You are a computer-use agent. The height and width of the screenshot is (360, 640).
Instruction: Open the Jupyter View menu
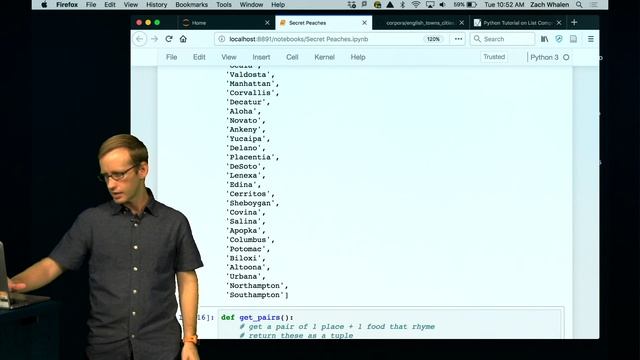coord(229,57)
